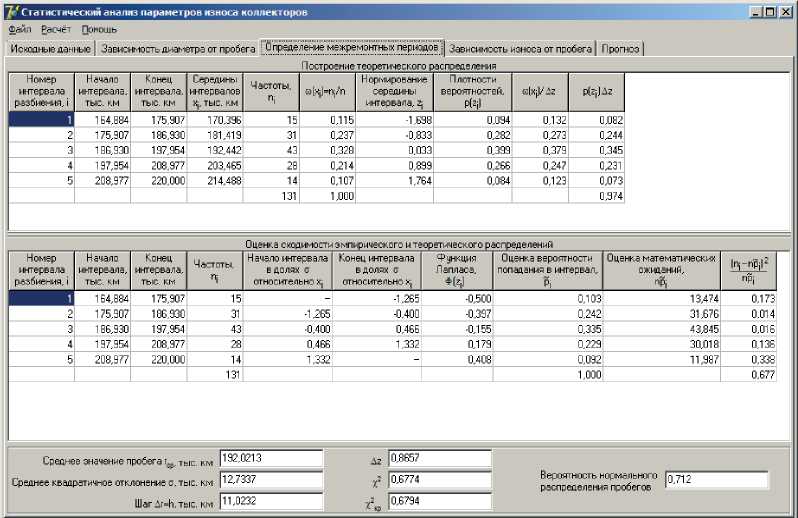Click value 0,345 in upper table

click(x=596, y=151)
